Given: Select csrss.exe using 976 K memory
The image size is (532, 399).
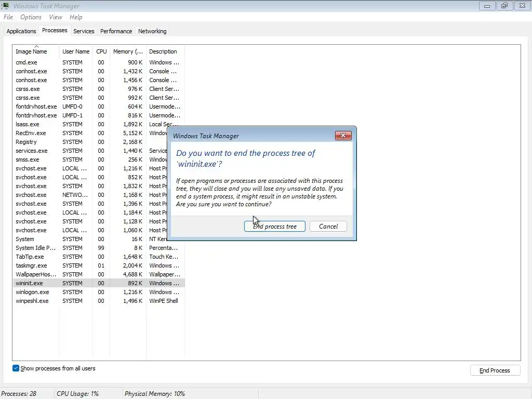Looking at the screenshot, I should [x=99, y=89].
